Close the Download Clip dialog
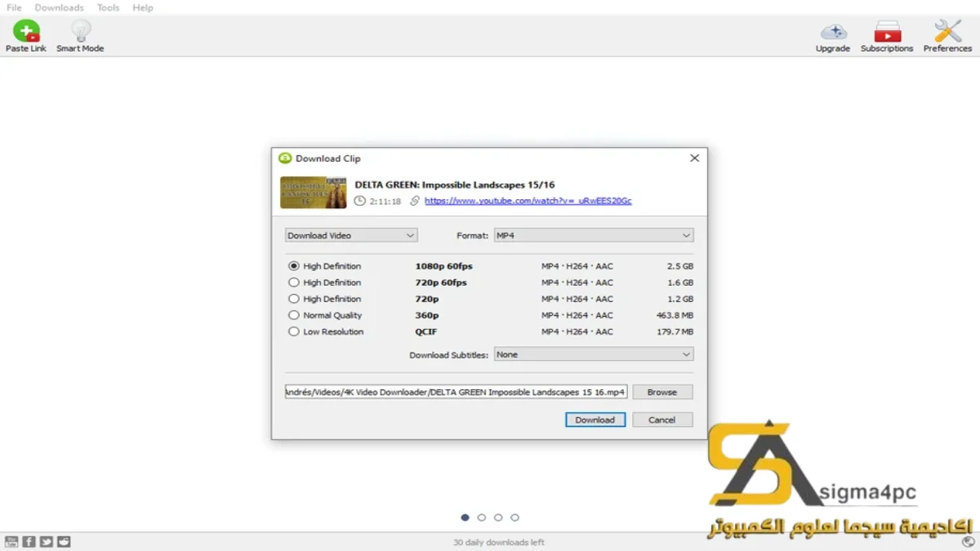This screenshot has width=980, height=551. pos(695,158)
